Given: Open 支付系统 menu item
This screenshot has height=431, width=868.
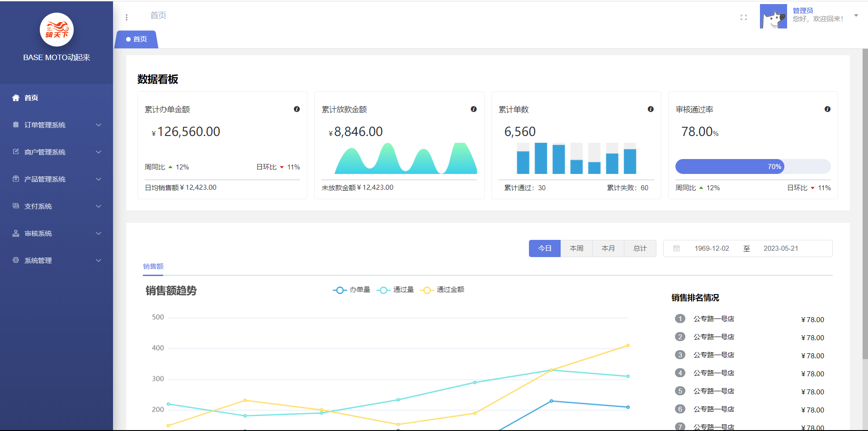Looking at the screenshot, I should 57,206.
